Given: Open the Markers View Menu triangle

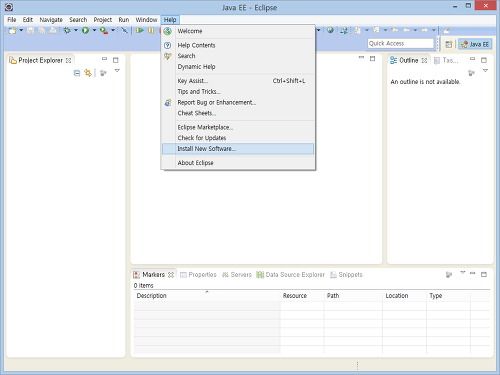Looking at the screenshot, I should pyautogui.click(x=463, y=272).
